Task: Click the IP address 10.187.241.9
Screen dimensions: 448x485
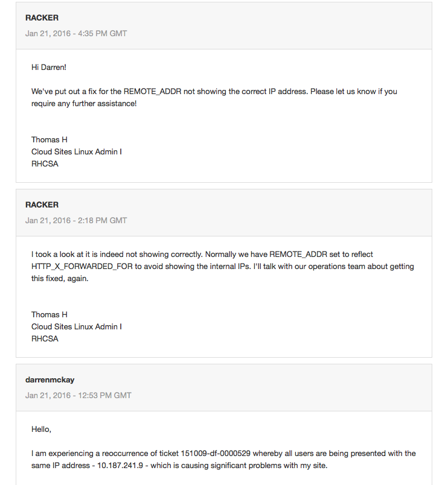Action: tap(120, 466)
